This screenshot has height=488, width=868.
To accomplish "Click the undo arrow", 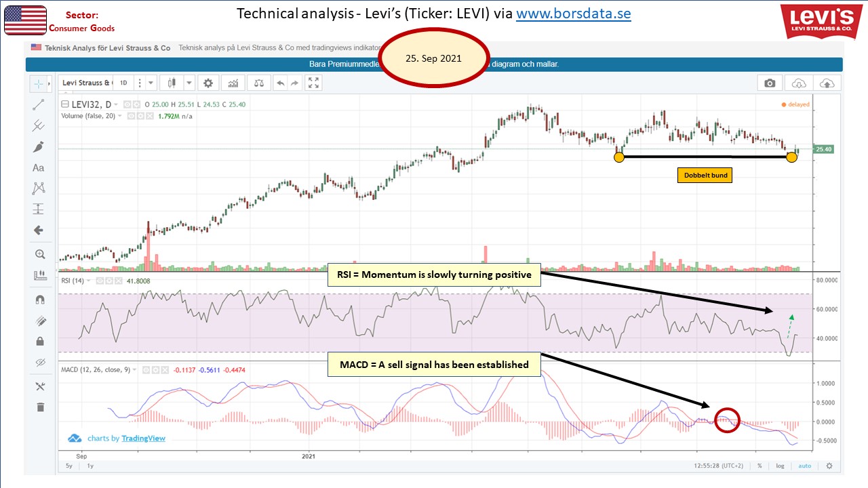I will pyautogui.click(x=280, y=83).
